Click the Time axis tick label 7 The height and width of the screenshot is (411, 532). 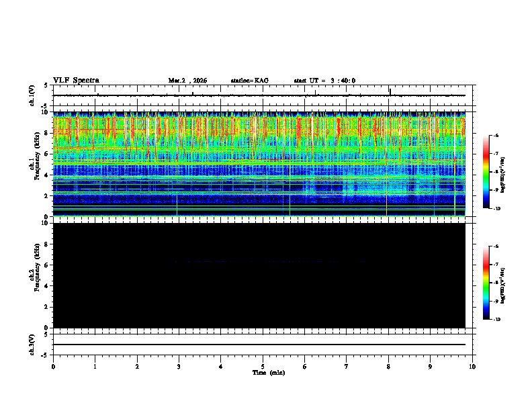tap(347, 367)
